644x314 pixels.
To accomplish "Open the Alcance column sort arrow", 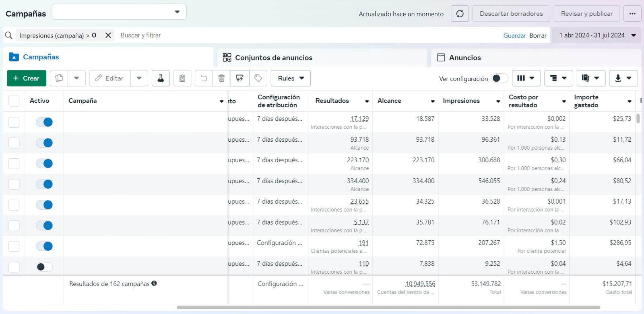I will tap(433, 101).
